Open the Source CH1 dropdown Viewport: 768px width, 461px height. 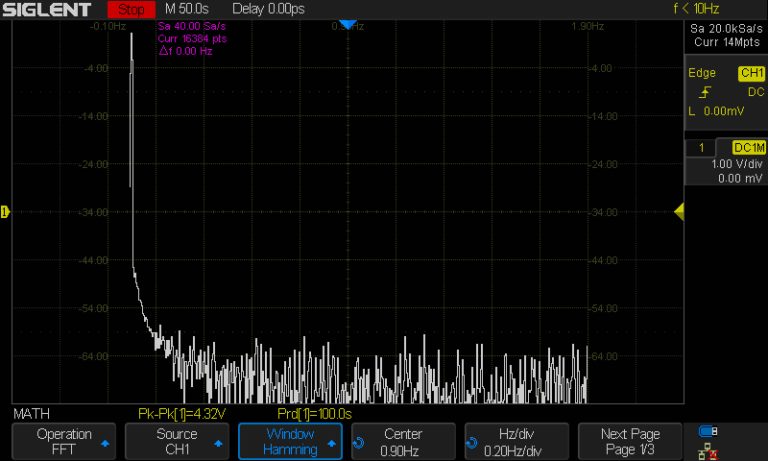coord(176,441)
